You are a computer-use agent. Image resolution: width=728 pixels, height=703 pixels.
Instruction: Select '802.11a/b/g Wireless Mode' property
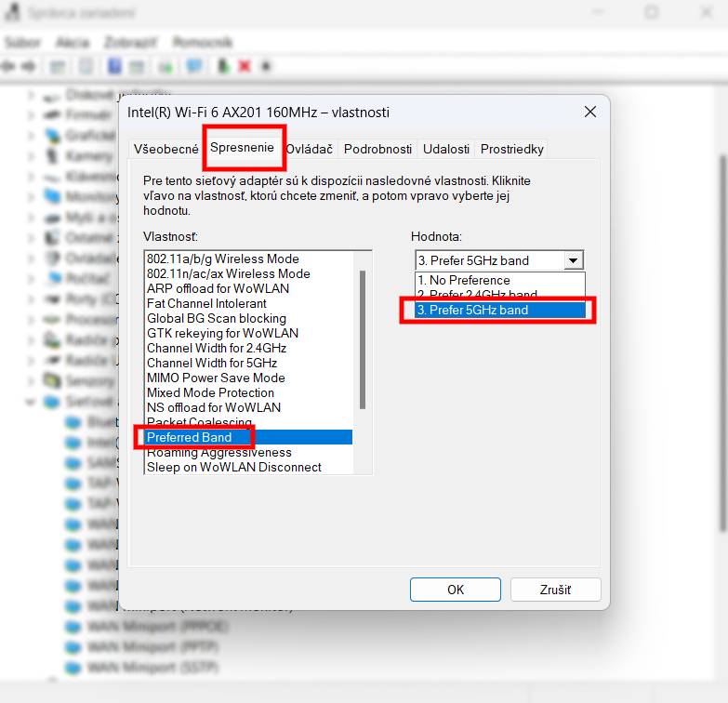pos(249,259)
